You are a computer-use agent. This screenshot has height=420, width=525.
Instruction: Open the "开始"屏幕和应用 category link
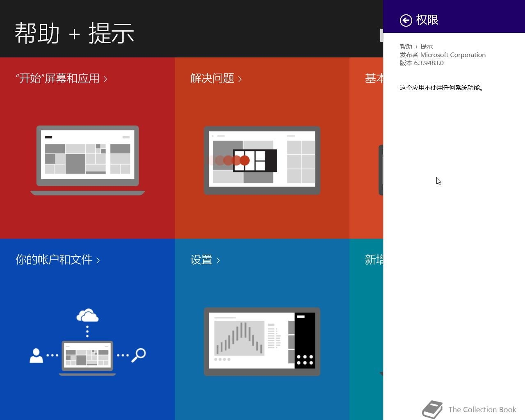[62, 78]
